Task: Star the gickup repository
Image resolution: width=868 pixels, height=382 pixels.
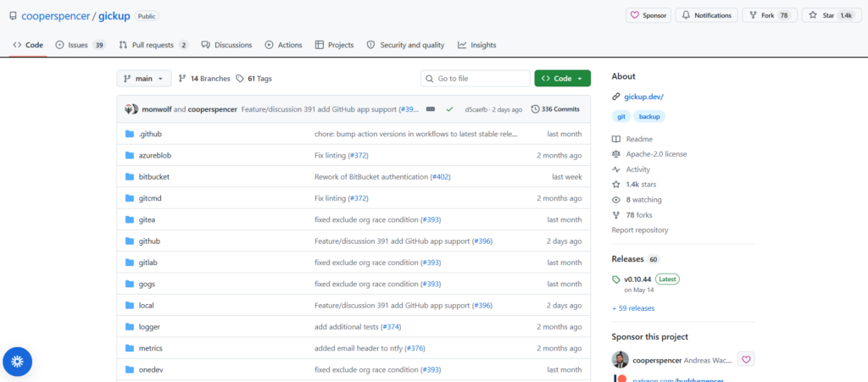Action: 831,15
